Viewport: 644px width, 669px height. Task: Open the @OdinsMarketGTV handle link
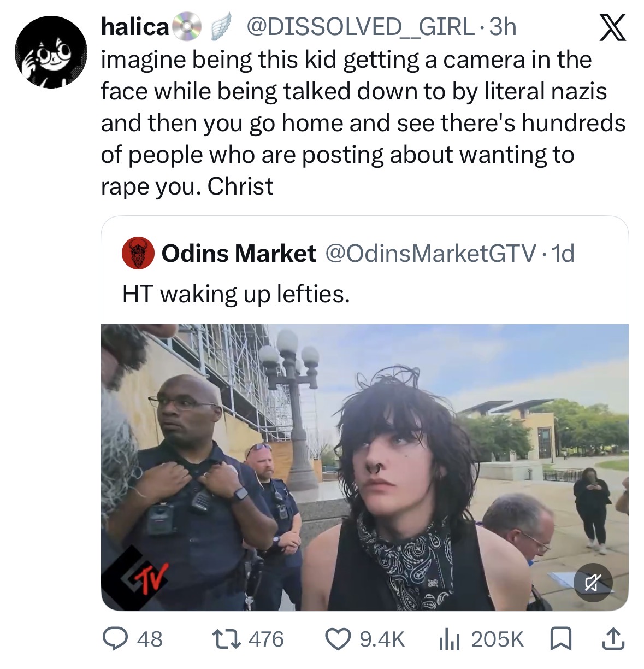pos(431,253)
